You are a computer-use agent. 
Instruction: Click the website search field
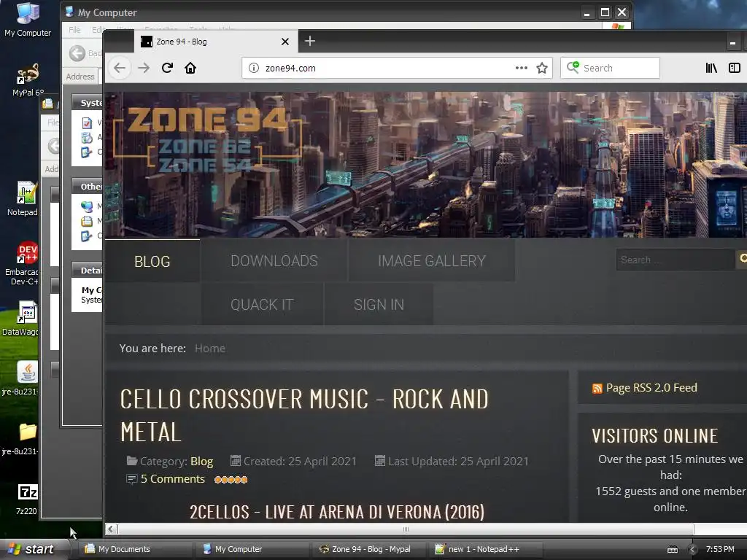click(675, 260)
